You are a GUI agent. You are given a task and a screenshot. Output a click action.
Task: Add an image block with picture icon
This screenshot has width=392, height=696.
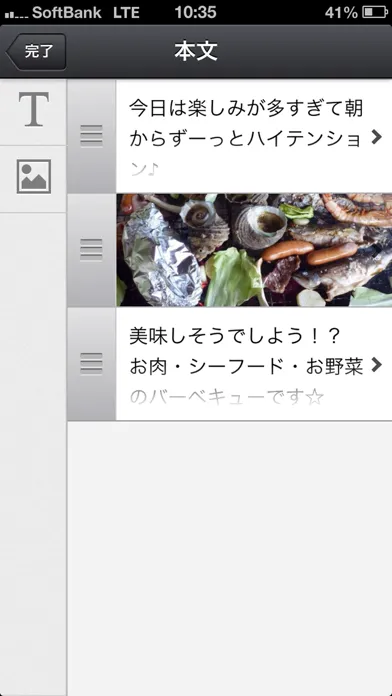pyautogui.click(x=33, y=179)
